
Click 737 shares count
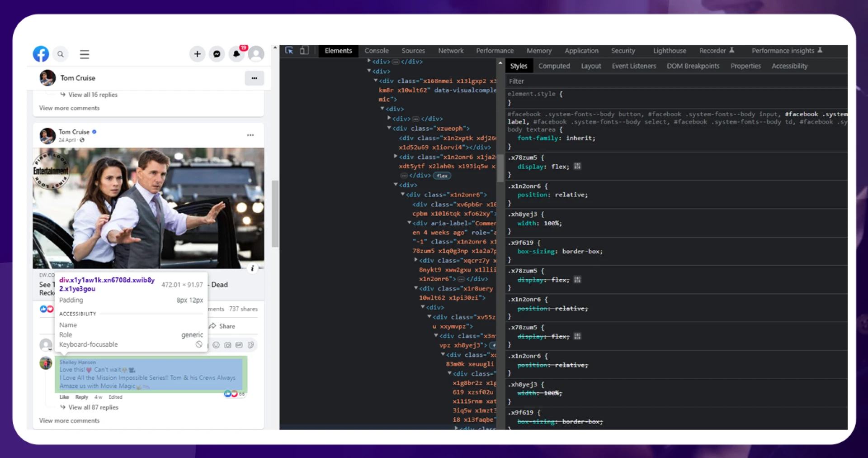coord(243,309)
